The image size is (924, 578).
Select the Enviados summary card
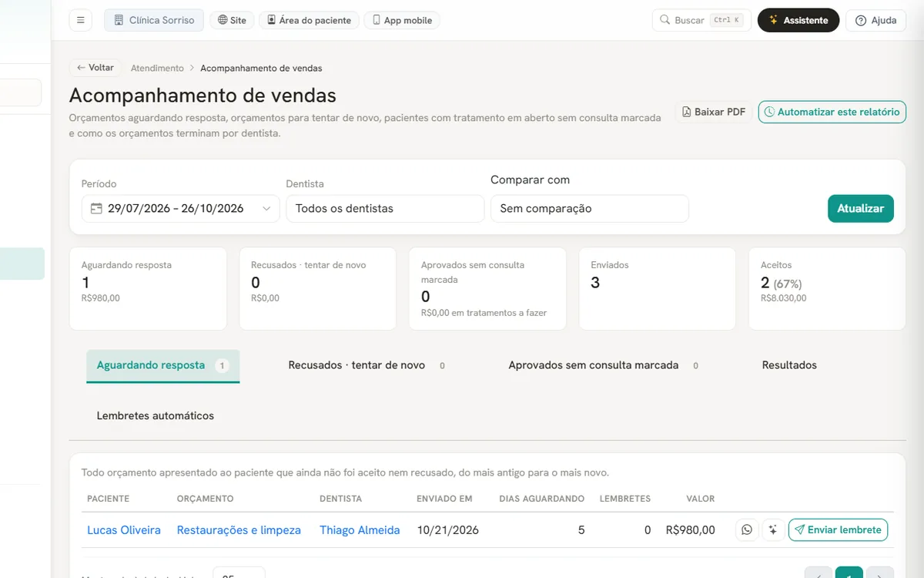tap(658, 288)
